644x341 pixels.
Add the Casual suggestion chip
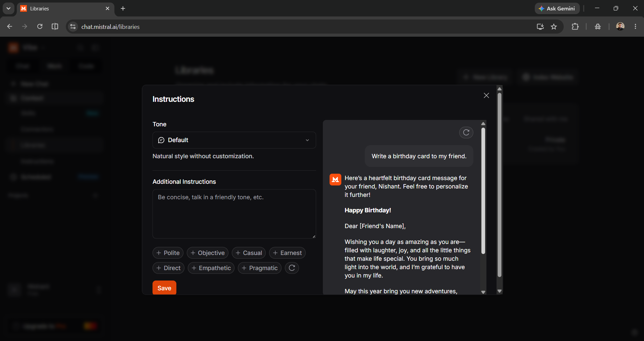coord(249,253)
